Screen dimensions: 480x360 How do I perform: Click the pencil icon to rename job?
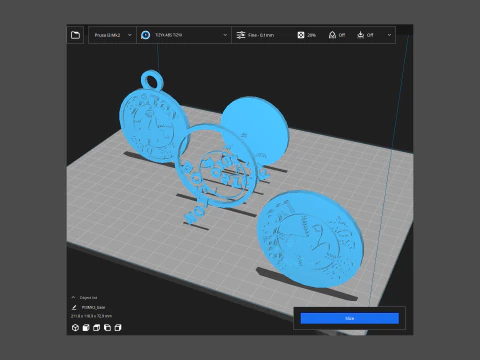tap(74, 307)
